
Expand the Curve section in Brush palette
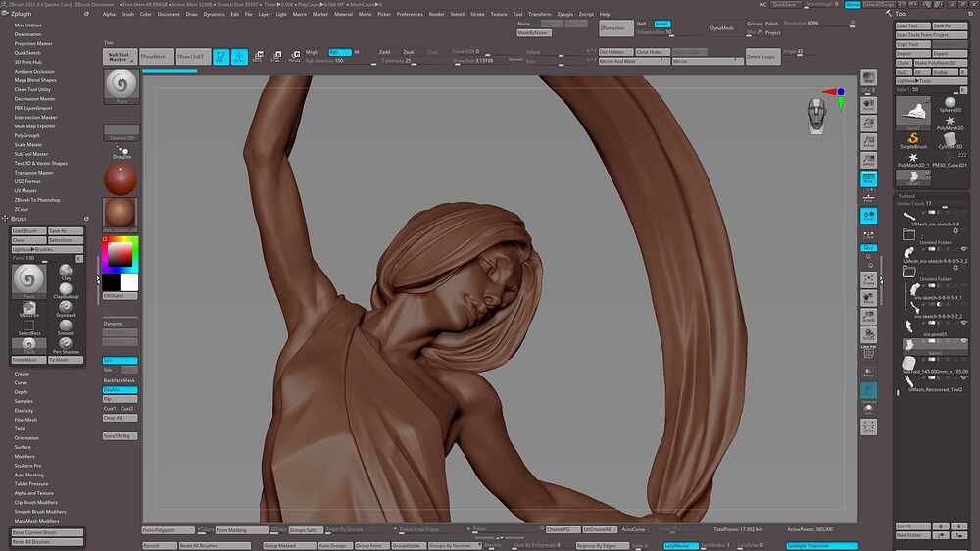coord(22,382)
